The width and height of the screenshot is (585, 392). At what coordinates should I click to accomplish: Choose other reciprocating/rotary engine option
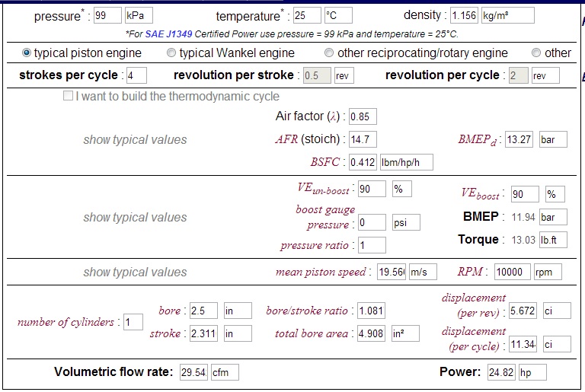click(329, 53)
